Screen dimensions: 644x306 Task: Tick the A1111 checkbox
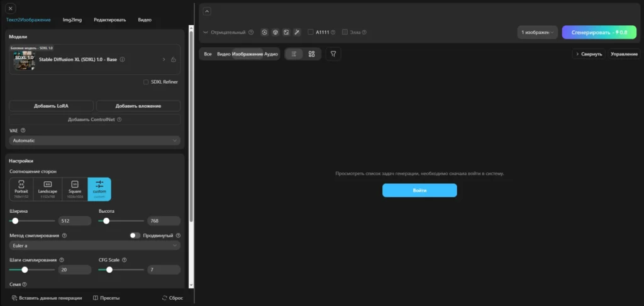311,32
